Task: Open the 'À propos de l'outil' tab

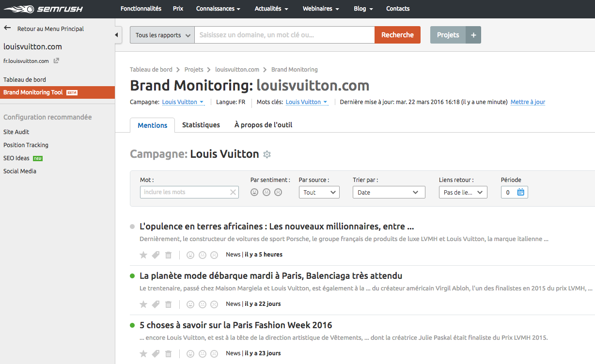Action: [x=263, y=125]
